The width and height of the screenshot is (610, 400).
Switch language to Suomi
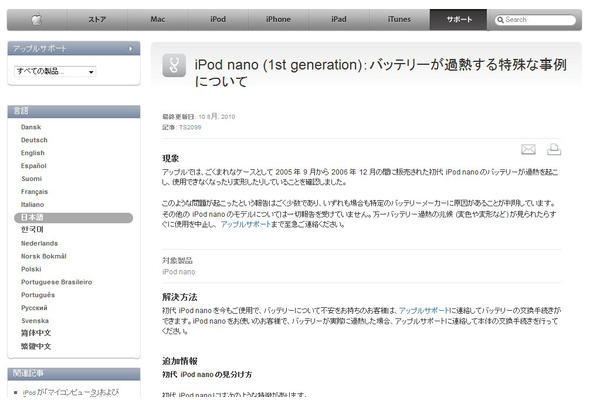click(x=32, y=179)
